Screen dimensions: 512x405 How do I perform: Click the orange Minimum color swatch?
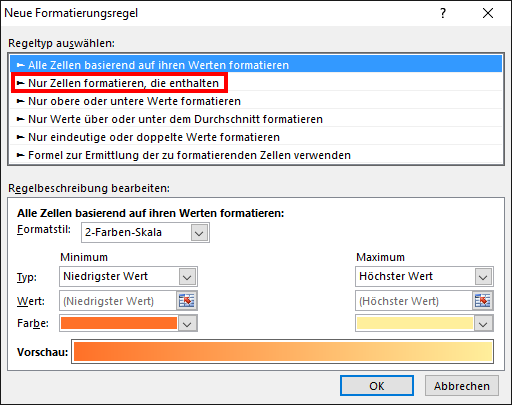(119, 323)
